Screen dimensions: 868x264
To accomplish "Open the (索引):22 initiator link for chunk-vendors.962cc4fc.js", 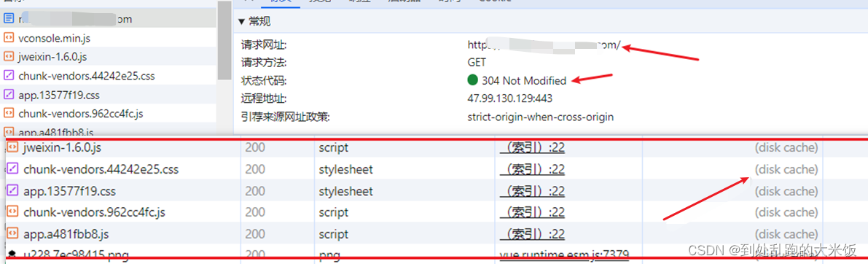I will [x=532, y=213].
